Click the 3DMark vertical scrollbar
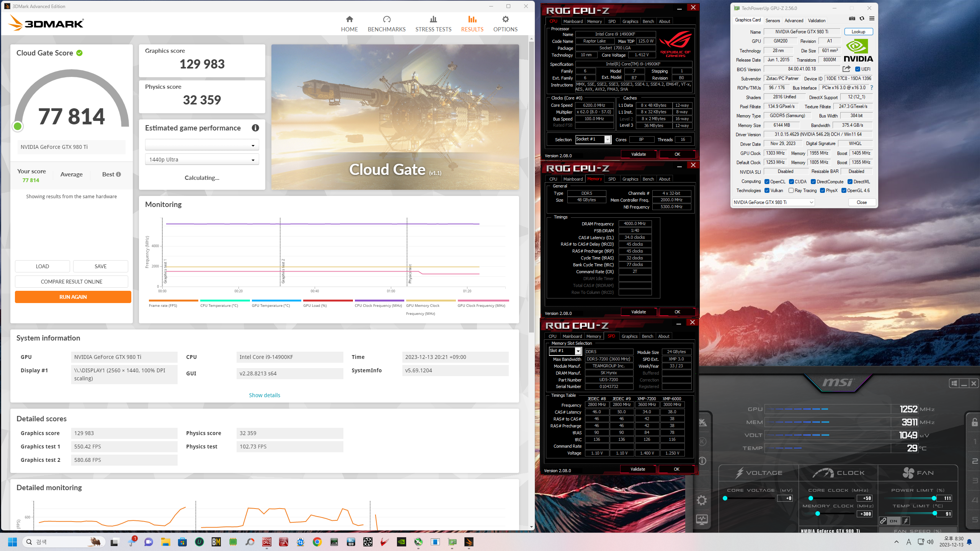 tap(531, 187)
